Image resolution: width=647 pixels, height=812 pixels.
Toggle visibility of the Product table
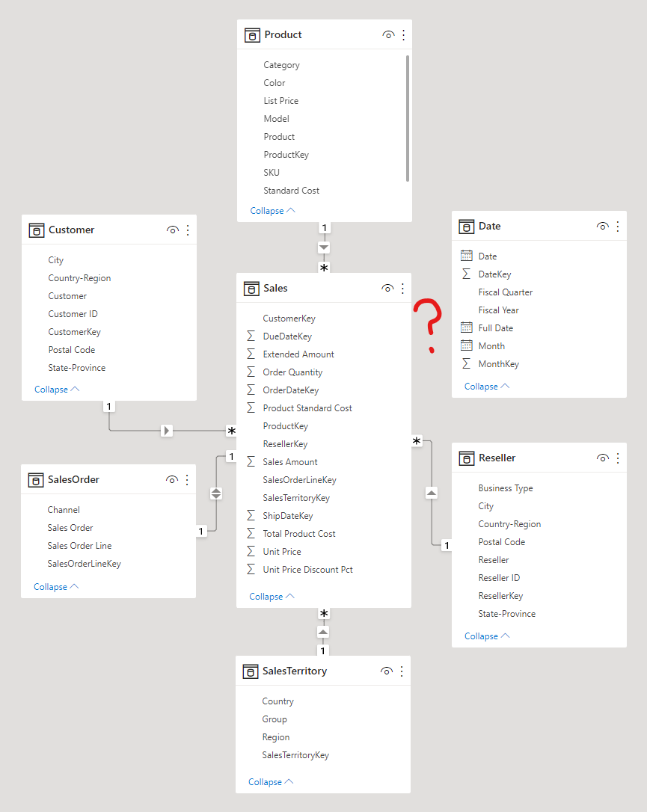[x=388, y=35]
